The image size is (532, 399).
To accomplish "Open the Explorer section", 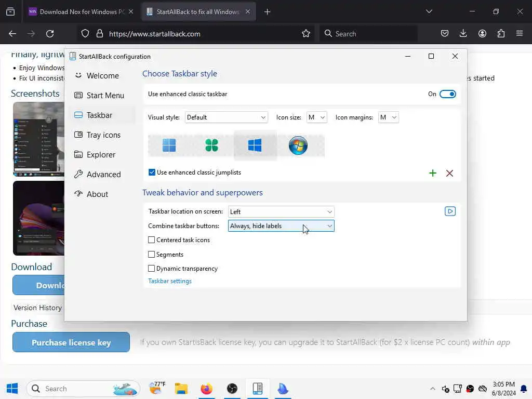I will coord(102,154).
